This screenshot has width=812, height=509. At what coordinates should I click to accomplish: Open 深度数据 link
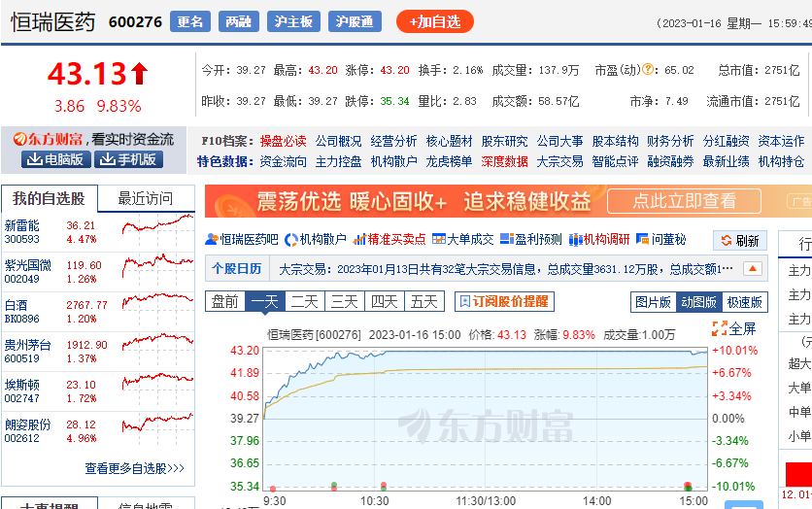point(505,161)
